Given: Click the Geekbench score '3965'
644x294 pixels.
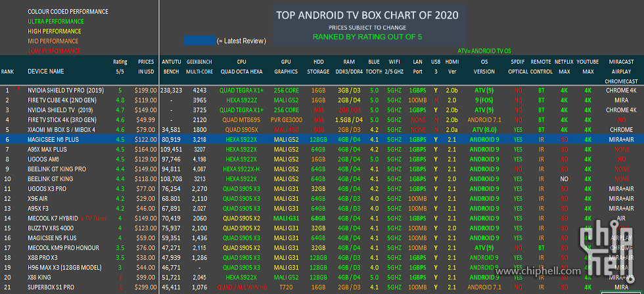Looking at the screenshot, I should [199, 100].
